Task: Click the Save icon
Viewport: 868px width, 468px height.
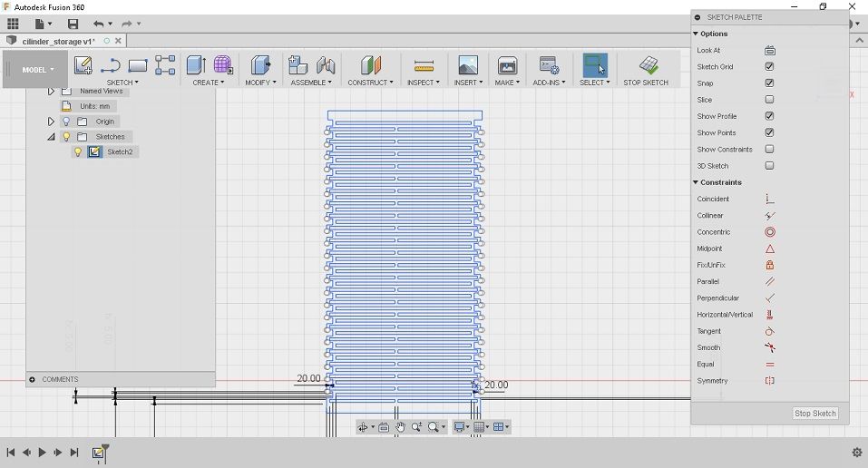Action: (73, 24)
